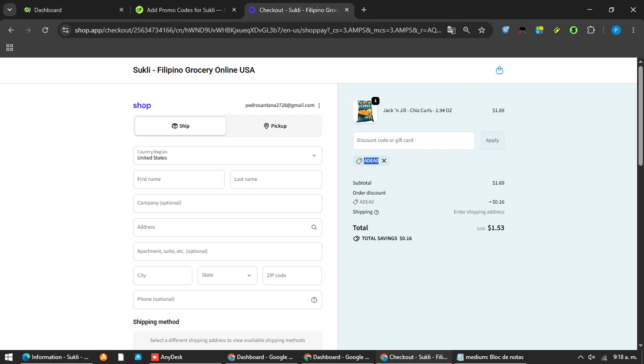Click the Shop Pay logo
This screenshot has width=644, height=364.
(142, 106)
